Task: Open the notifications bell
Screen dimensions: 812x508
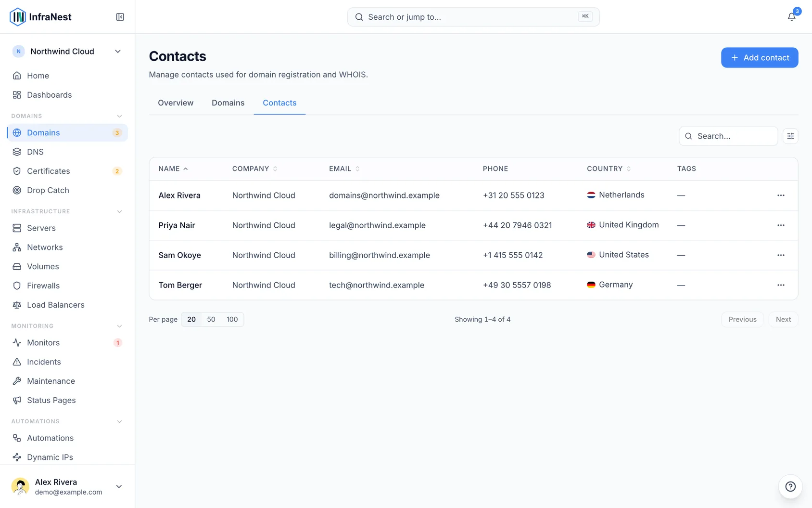Action: [791, 17]
